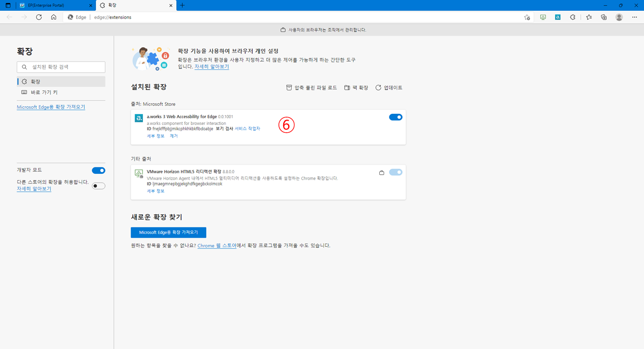This screenshot has width=644, height=349.
Task: Open the profile avatar icon
Action: click(x=619, y=17)
